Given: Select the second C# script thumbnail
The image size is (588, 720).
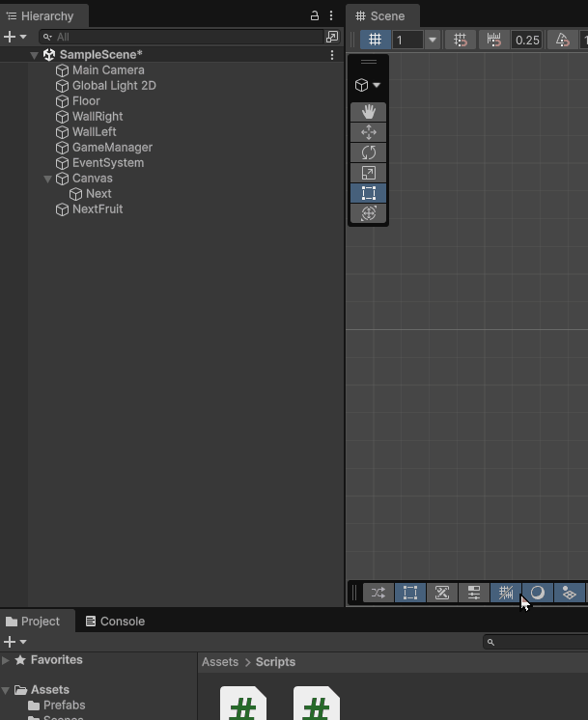Looking at the screenshot, I should pos(317,703).
